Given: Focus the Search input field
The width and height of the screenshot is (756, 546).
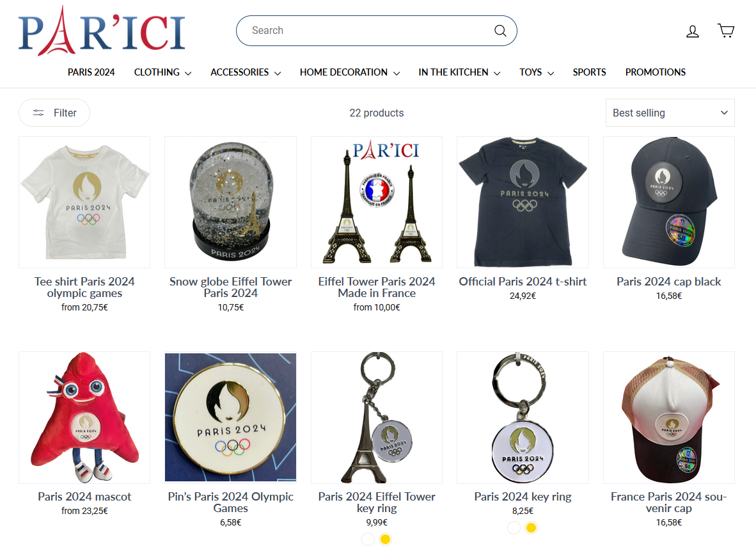Looking at the screenshot, I should tap(367, 30).
